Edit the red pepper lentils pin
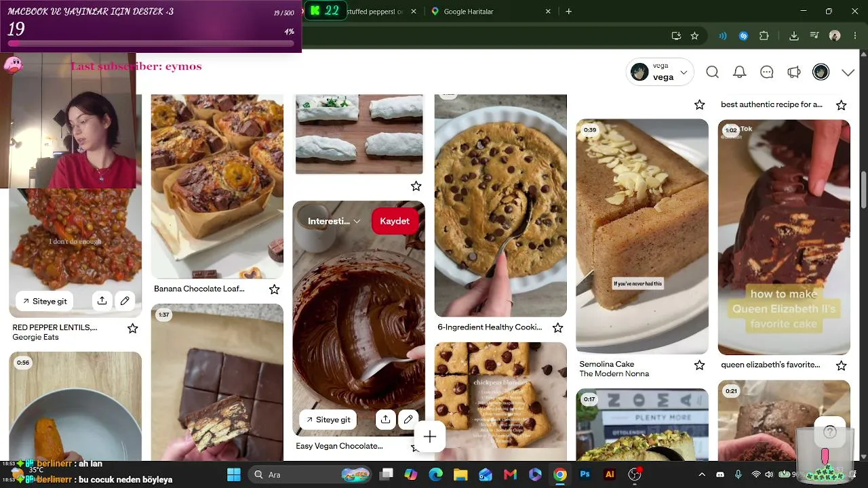This screenshot has height=488, width=868. 125,301
